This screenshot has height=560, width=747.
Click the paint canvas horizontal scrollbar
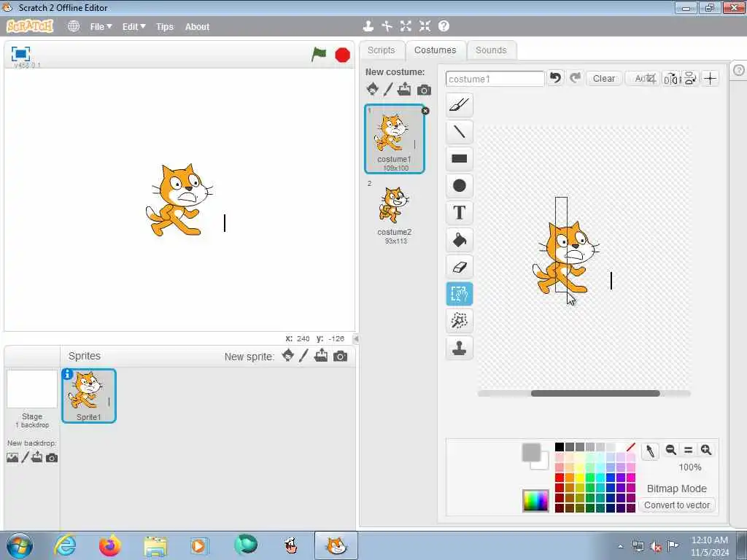click(595, 393)
